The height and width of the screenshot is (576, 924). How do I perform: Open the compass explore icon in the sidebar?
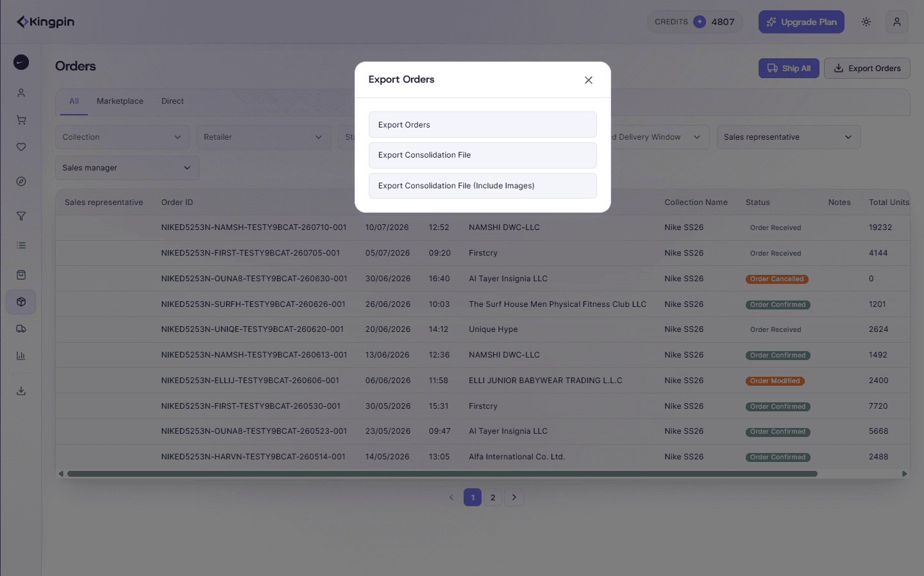[x=21, y=181]
